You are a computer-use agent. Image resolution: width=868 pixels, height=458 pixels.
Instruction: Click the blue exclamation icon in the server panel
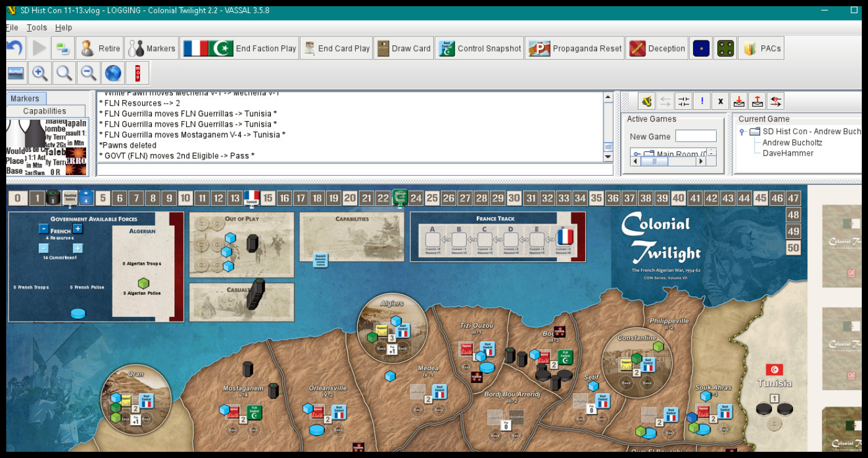(x=702, y=101)
